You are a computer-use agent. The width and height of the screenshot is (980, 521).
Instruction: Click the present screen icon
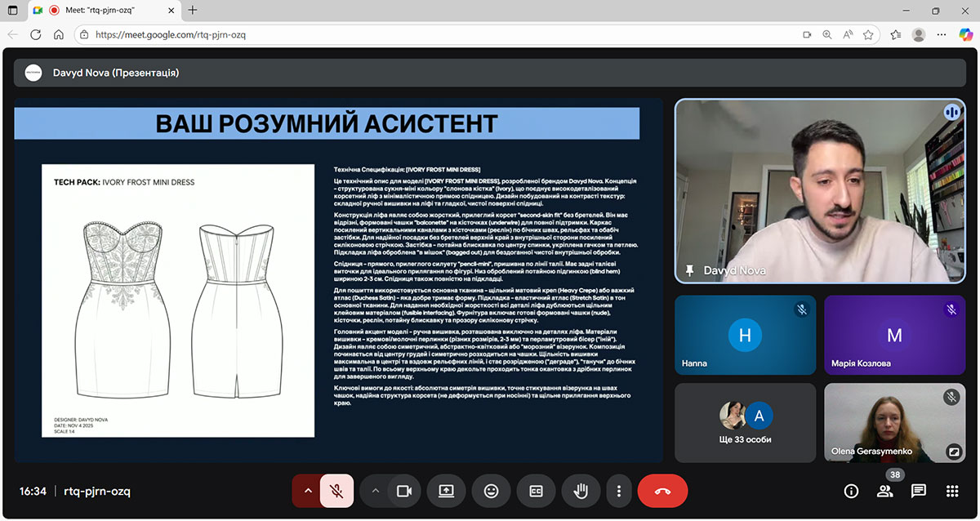pos(446,491)
